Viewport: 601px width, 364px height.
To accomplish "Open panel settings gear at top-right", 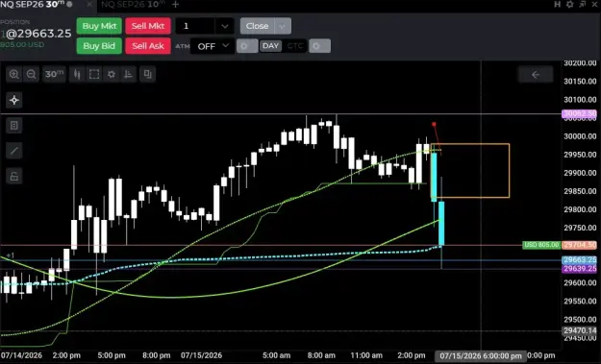I will tap(570, 4).
